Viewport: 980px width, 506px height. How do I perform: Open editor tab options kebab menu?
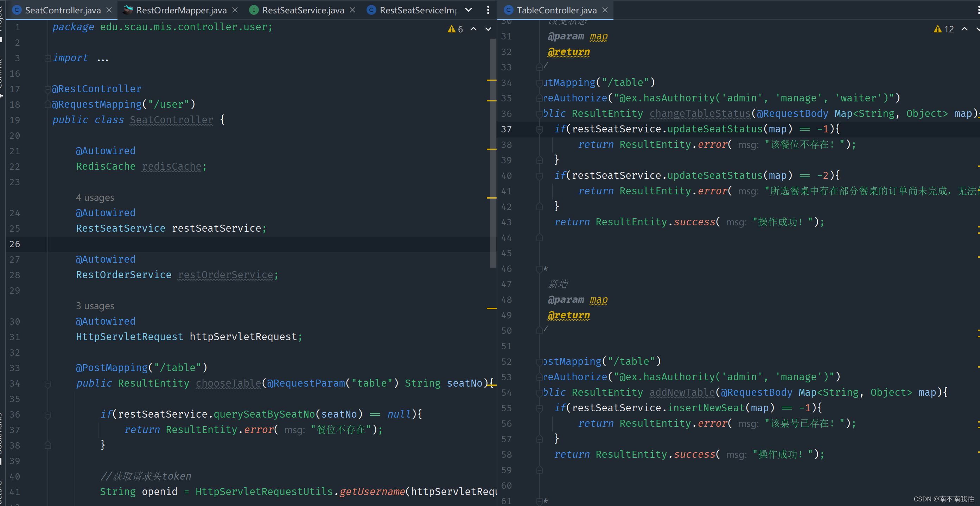488,10
